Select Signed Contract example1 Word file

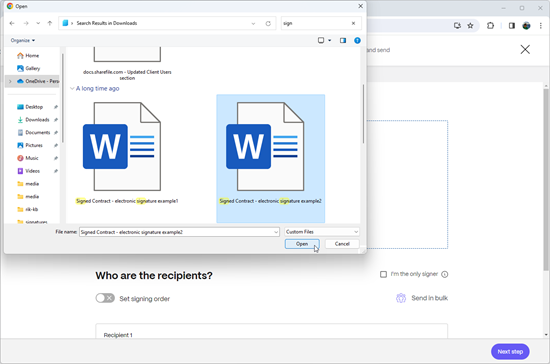click(127, 153)
